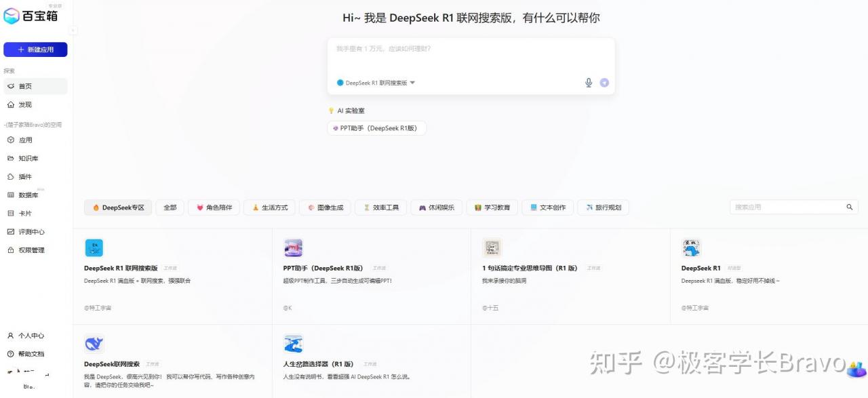Click the 思维导图 app card icon
The width and height of the screenshot is (868, 398).
pos(492,247)
